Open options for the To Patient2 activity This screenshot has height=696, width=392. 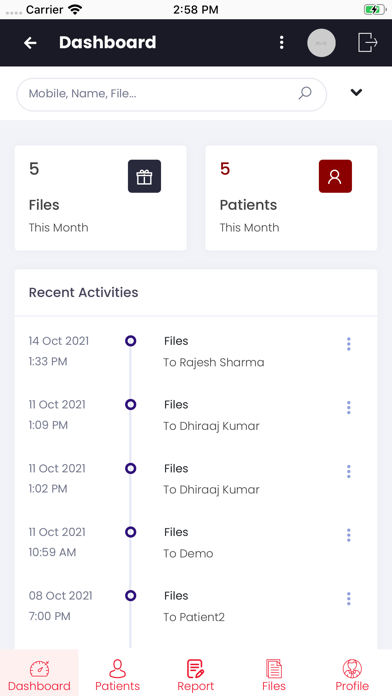click(348, 598)
